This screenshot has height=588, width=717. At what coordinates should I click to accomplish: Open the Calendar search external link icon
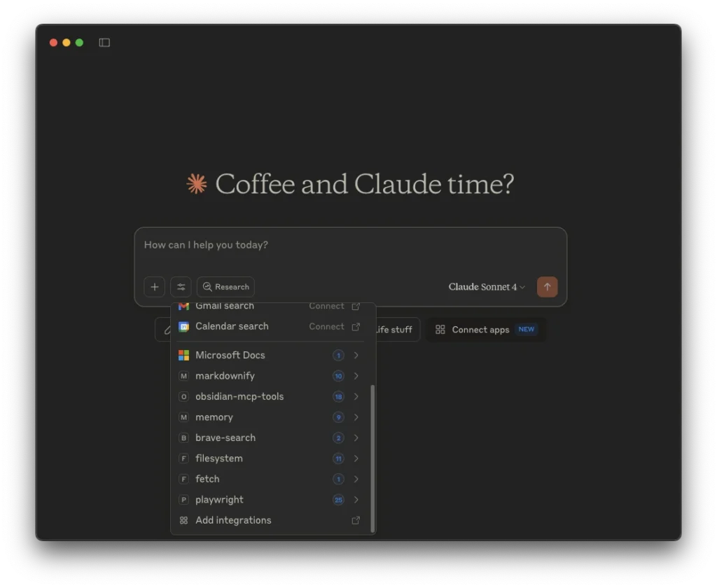coord(356,326)
